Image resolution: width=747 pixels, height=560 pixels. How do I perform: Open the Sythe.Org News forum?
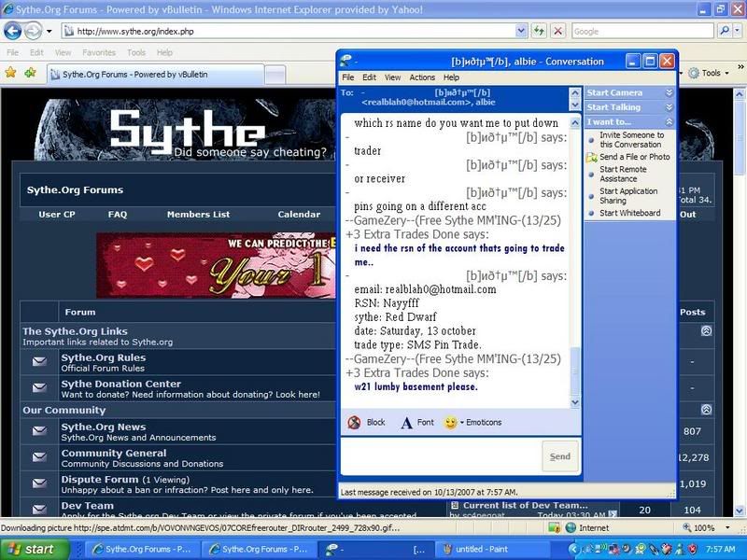[x=104, y=427]
